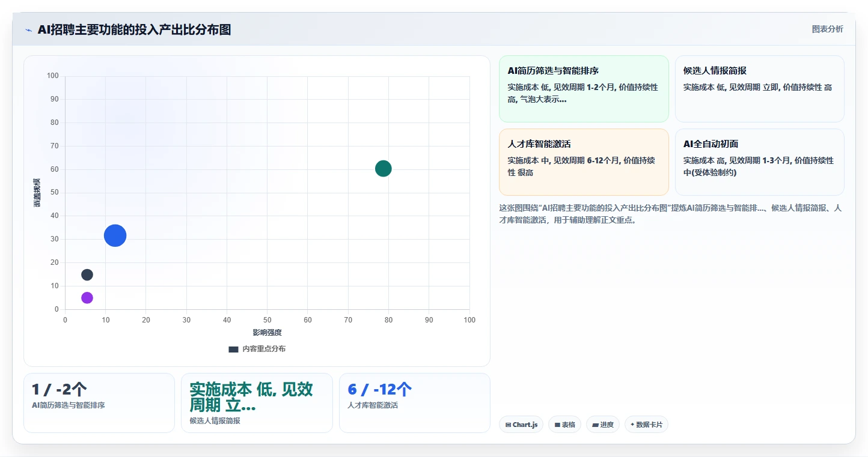868x457 pixels.
Task: Click the Chart.js tag chip
Action: (521, 425)
